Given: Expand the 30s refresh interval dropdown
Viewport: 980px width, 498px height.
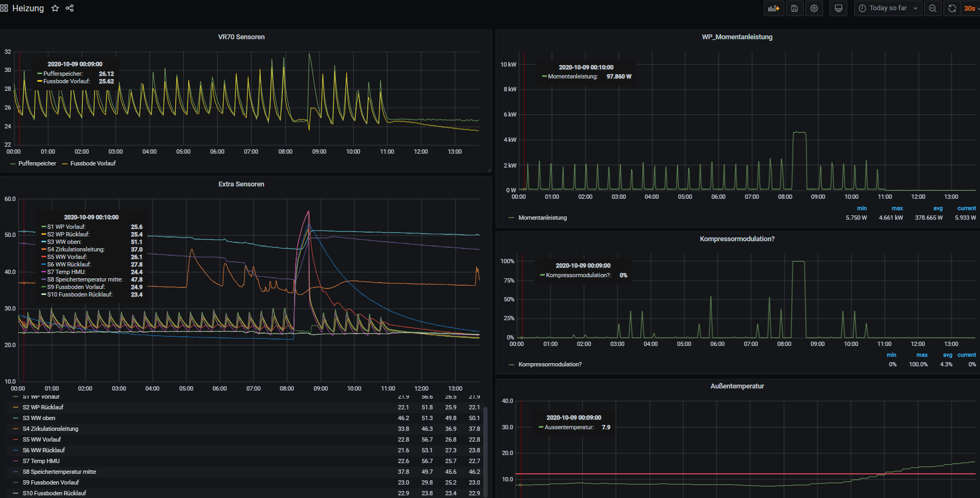Looking at the screenshot, I should [971, 9].
